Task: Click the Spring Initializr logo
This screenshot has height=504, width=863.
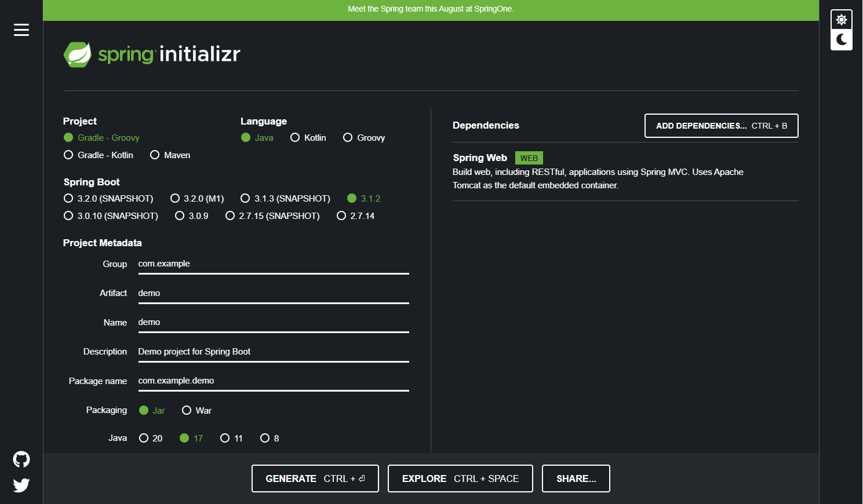Action: (152, 54)
